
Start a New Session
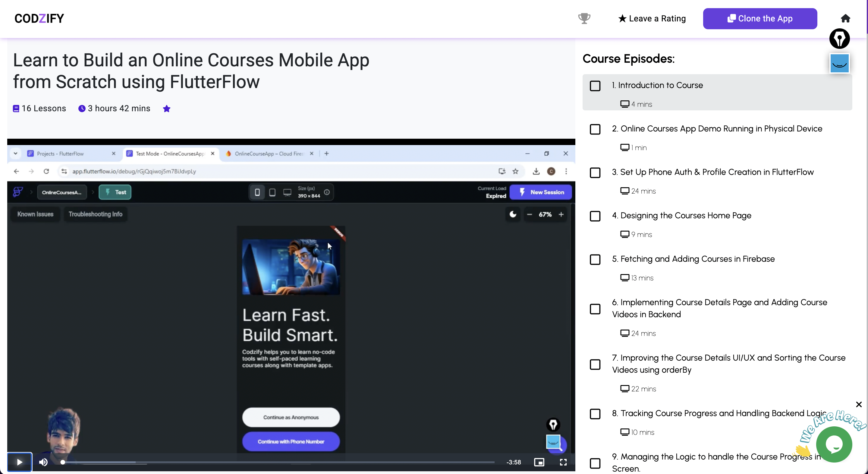(x=540, y=192)
